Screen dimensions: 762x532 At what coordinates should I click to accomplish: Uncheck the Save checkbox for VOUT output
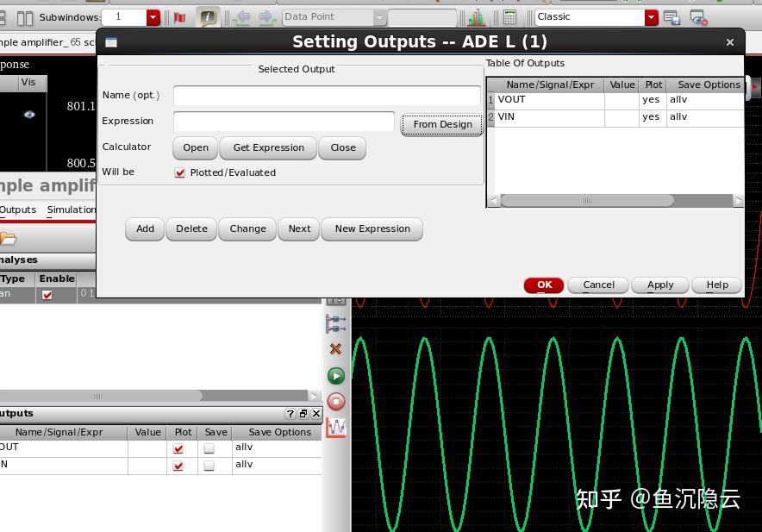[215, 448]
